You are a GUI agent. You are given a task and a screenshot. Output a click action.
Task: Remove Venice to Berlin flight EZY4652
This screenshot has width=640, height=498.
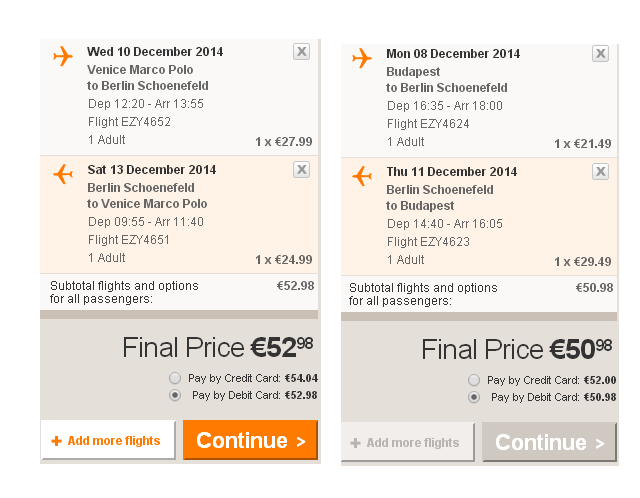point(301,52)
